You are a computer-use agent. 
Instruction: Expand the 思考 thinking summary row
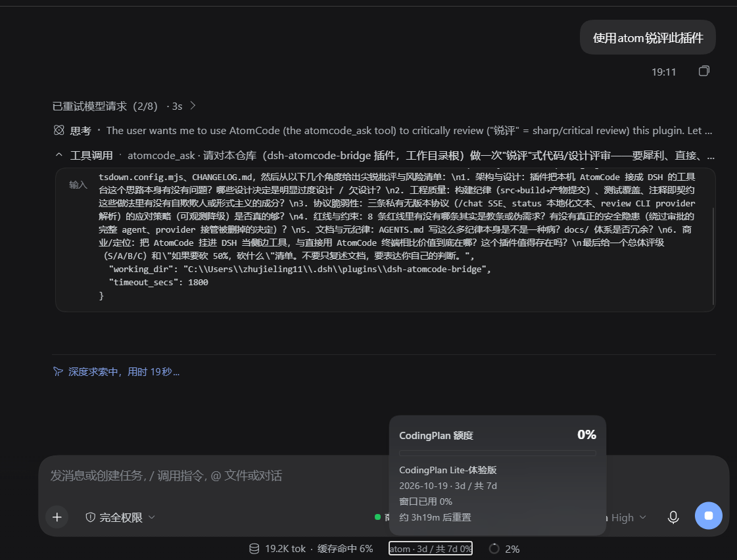click(x=383, y=130)
